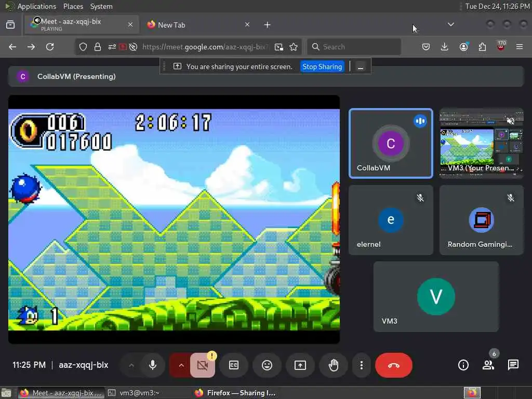Click the Stop Sharing button

(x=322, y=66)
